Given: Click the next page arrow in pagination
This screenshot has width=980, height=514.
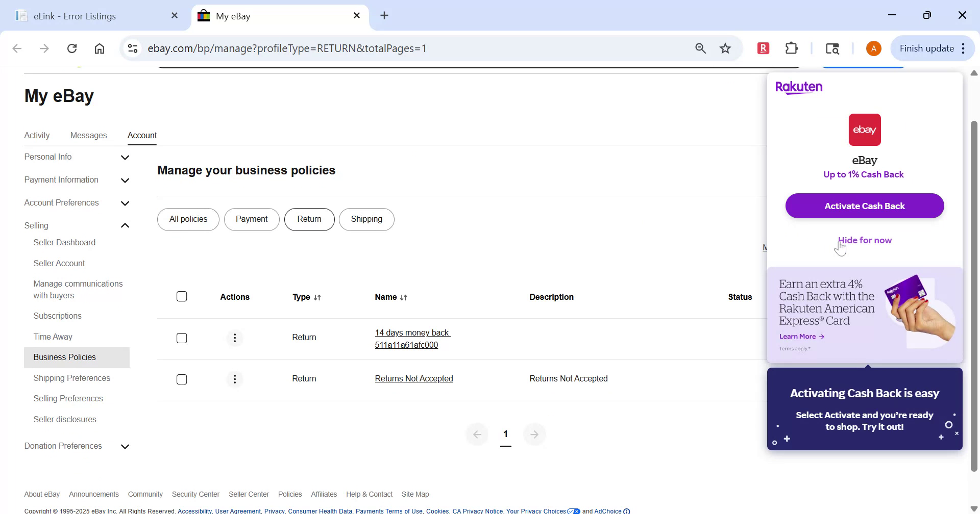Looking at the screenshot, I should click(x=534, y=434).
